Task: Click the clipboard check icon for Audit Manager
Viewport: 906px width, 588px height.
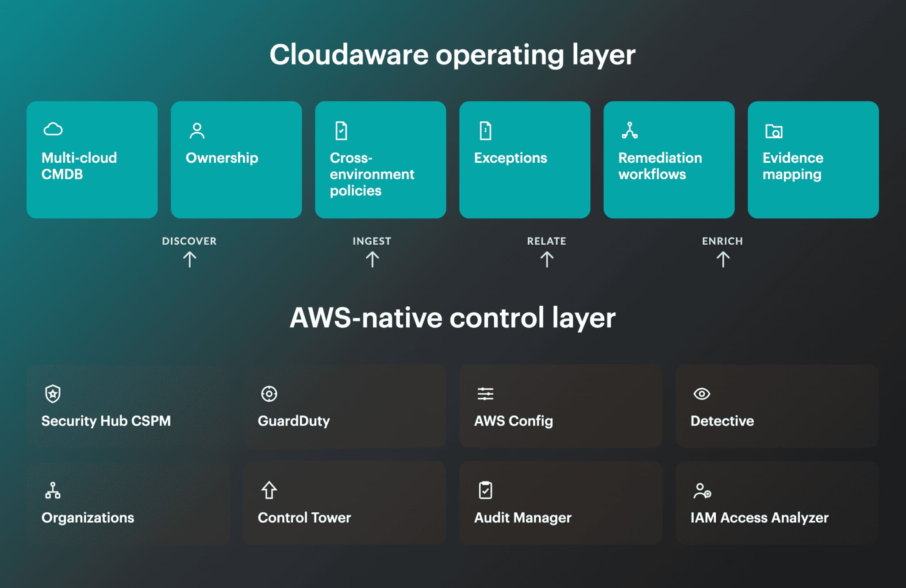Action: 485,490
